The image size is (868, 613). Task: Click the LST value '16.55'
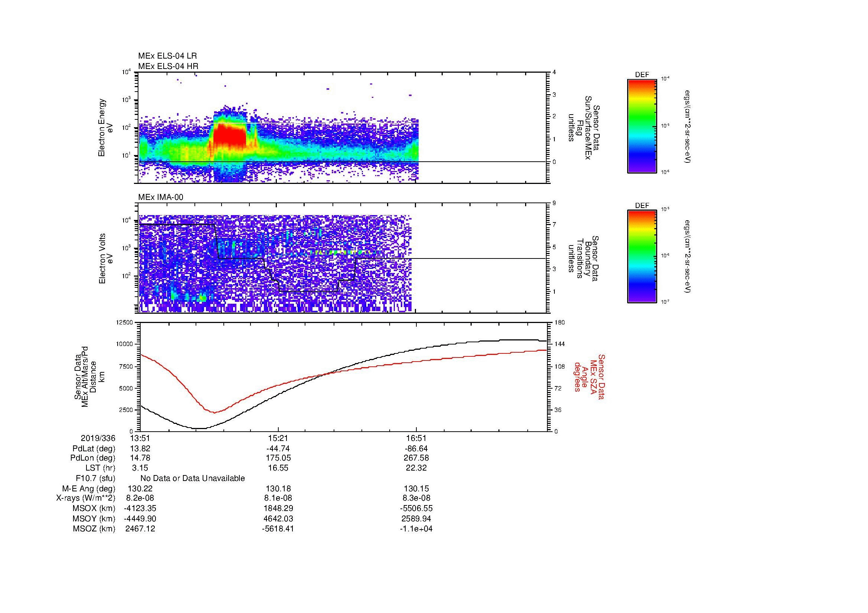(x=278, y=468)
